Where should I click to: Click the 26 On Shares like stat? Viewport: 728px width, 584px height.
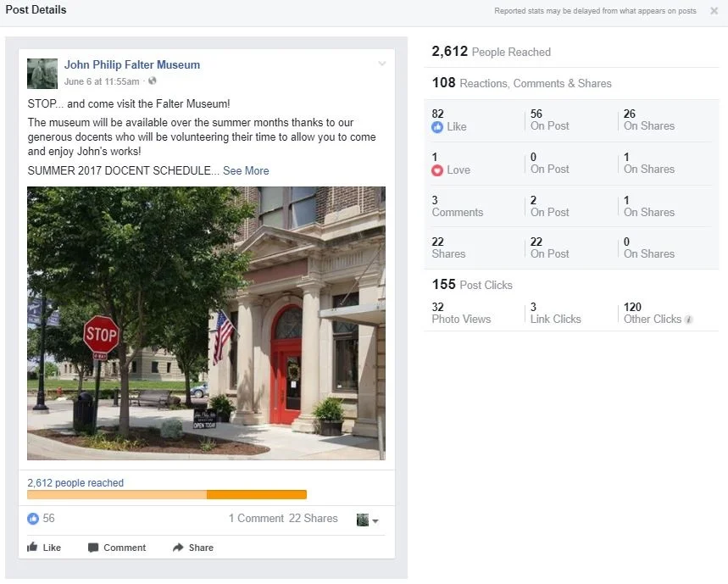[x=649, y=120]
